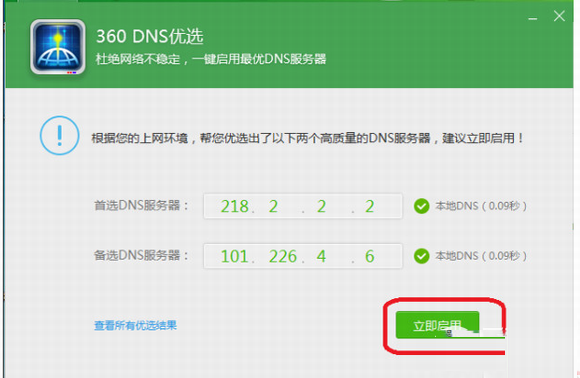The height and width of the screenshot is (378, 580).
Task: Click the 360 DNS优选 title text
Action: (150, 36)
